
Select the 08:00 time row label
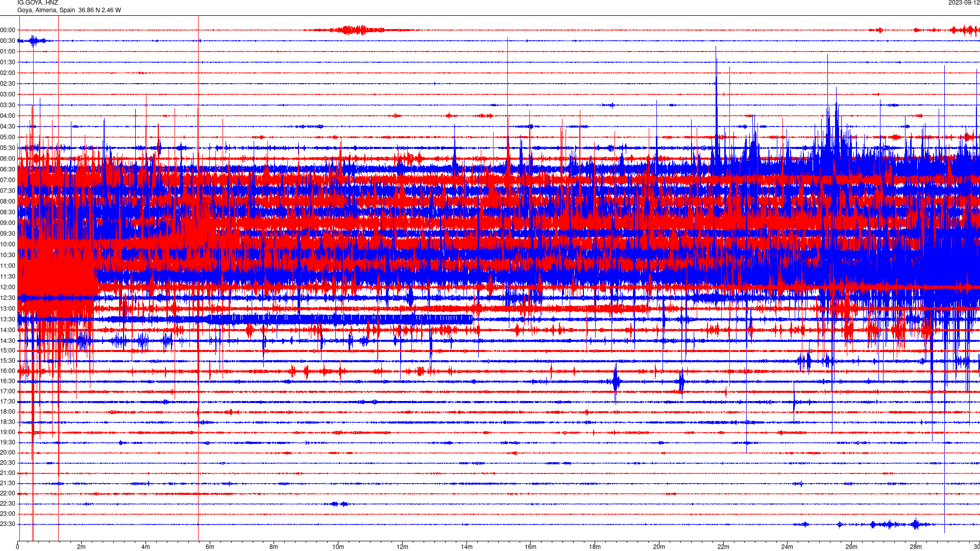8,202
